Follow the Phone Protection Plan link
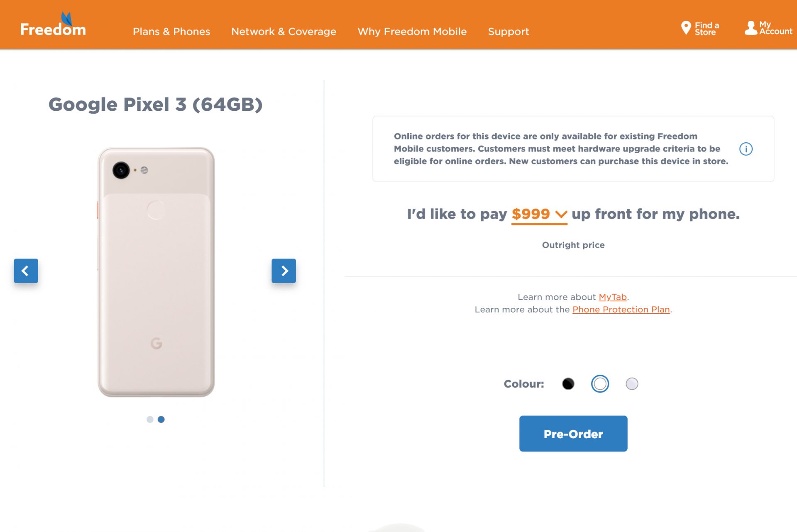 (621, 310)
